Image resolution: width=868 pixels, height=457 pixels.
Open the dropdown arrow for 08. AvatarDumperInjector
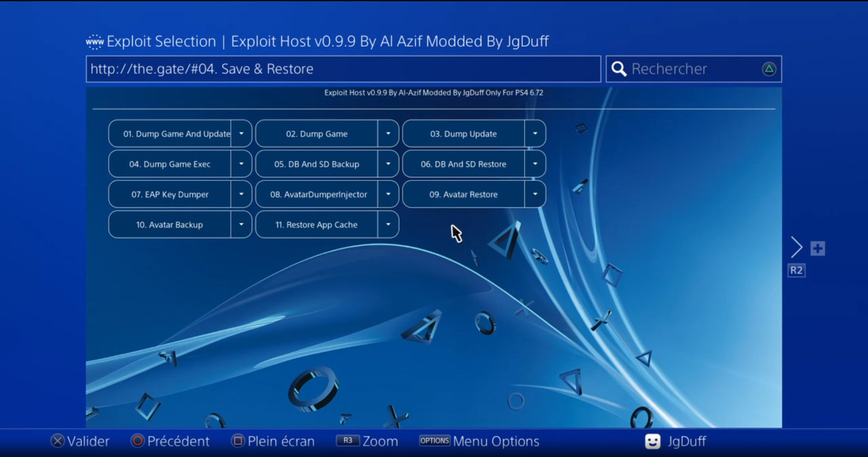(x=388, y=194)
